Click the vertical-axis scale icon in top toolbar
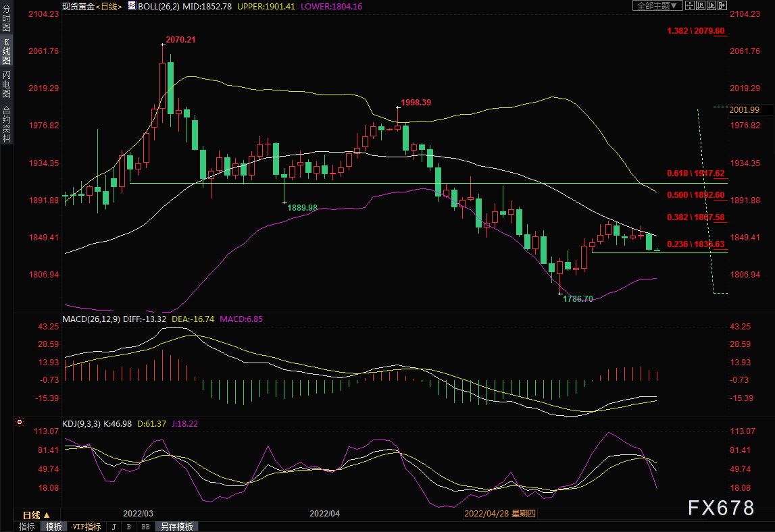The width and height of the screenshot is (775, 532). pos(701,5)
